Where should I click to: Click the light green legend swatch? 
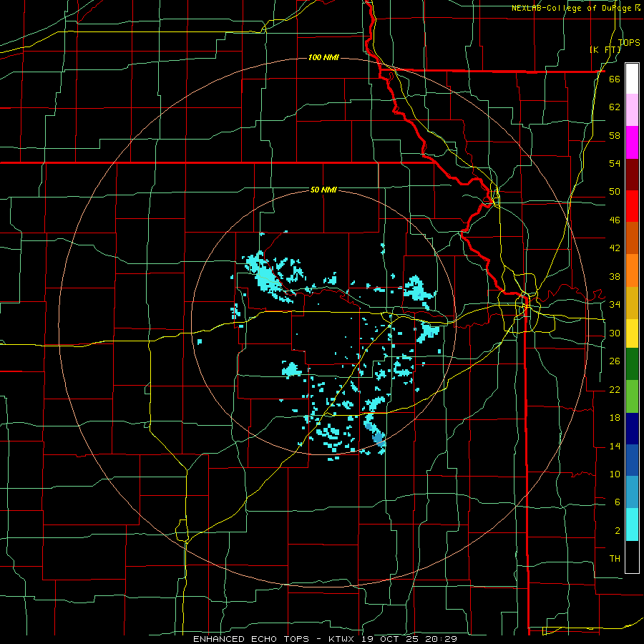click(x=632, y=396)
